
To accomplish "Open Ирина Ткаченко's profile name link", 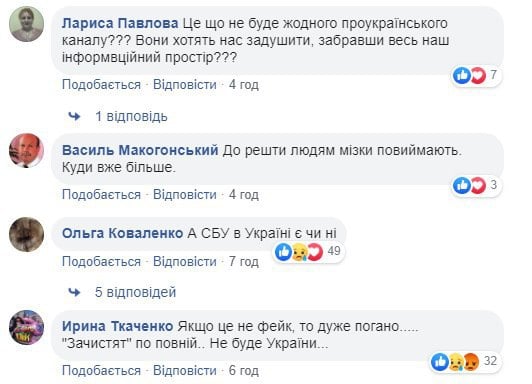I will (118, 326).
